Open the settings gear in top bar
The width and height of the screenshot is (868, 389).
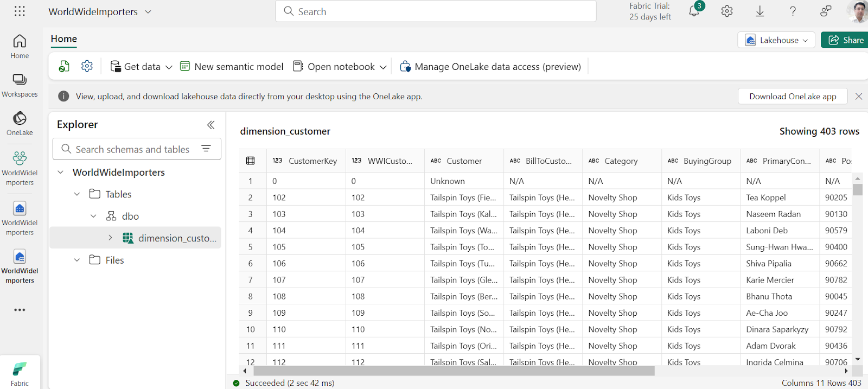coord(727,11)
